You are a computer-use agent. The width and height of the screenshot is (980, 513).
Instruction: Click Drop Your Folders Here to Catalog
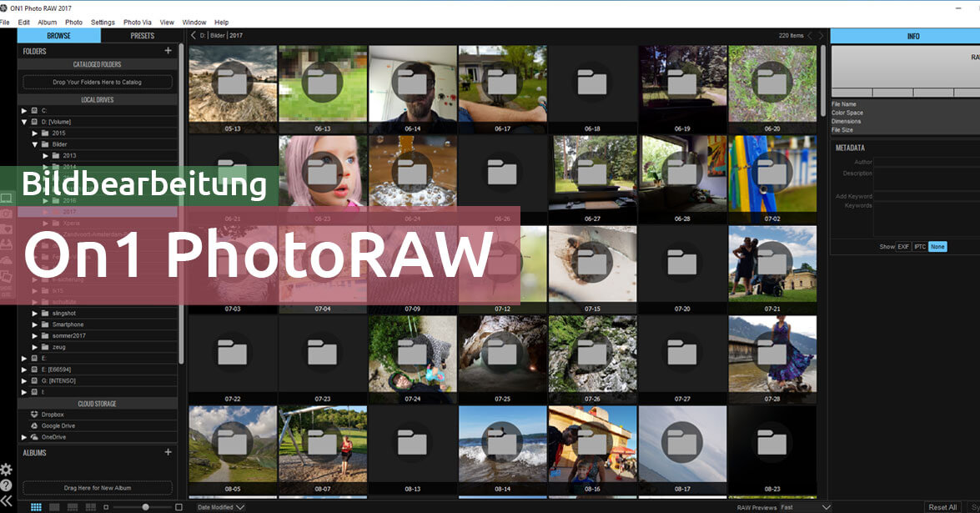[x=97, y=82]
